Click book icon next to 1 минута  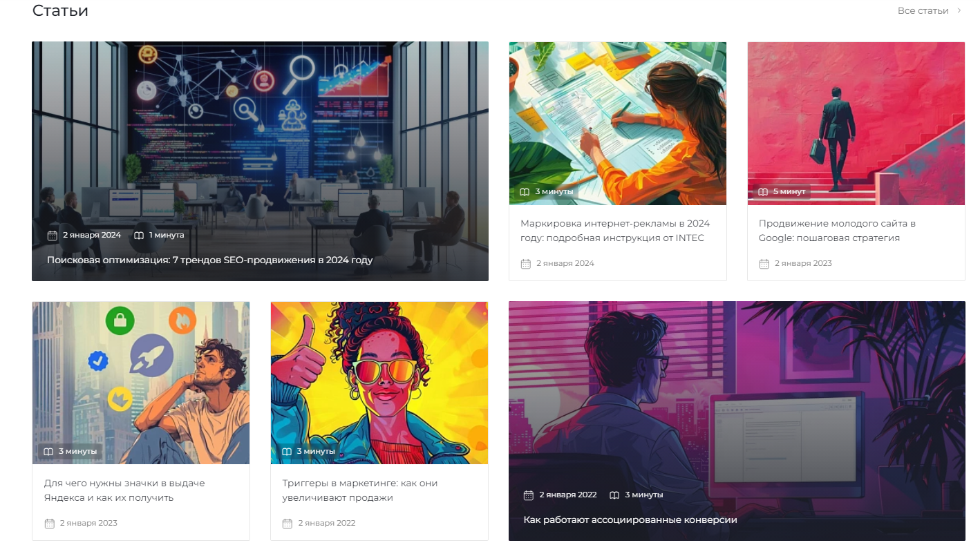[139, 236]
